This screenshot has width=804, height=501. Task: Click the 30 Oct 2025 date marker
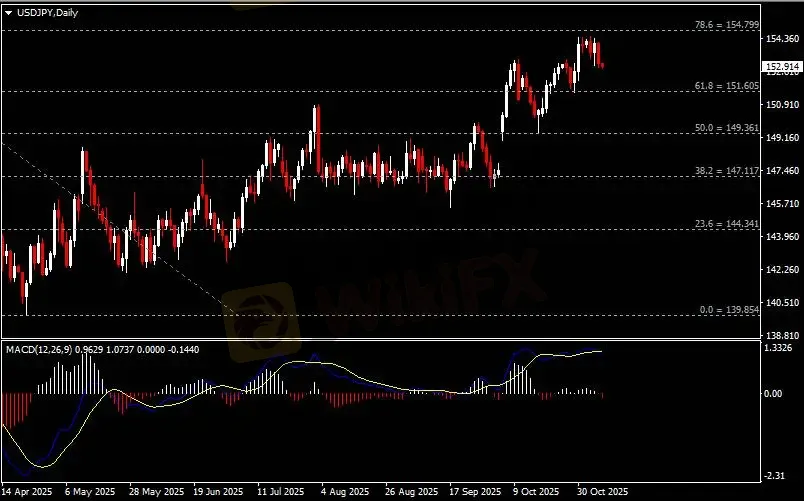click(x=603, y=492)
